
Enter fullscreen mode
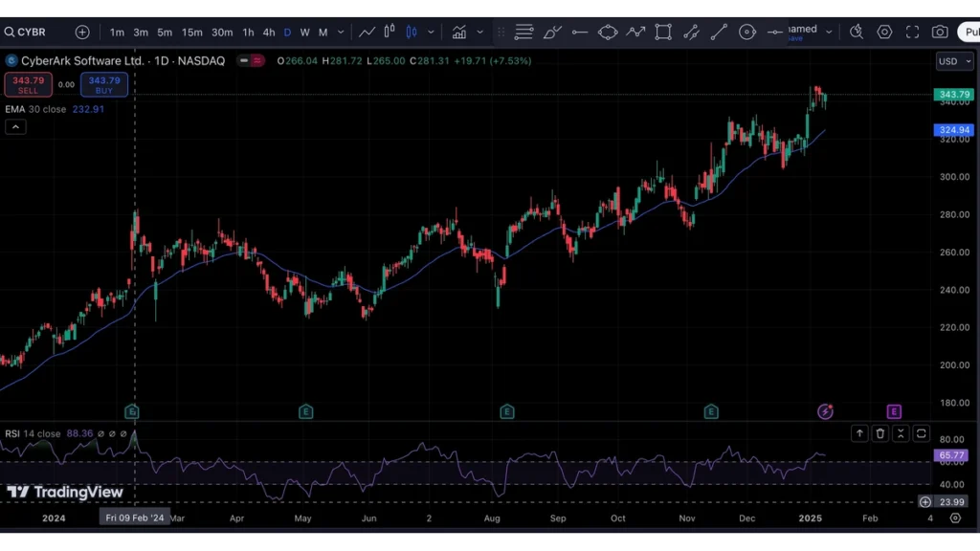point(912,32)
